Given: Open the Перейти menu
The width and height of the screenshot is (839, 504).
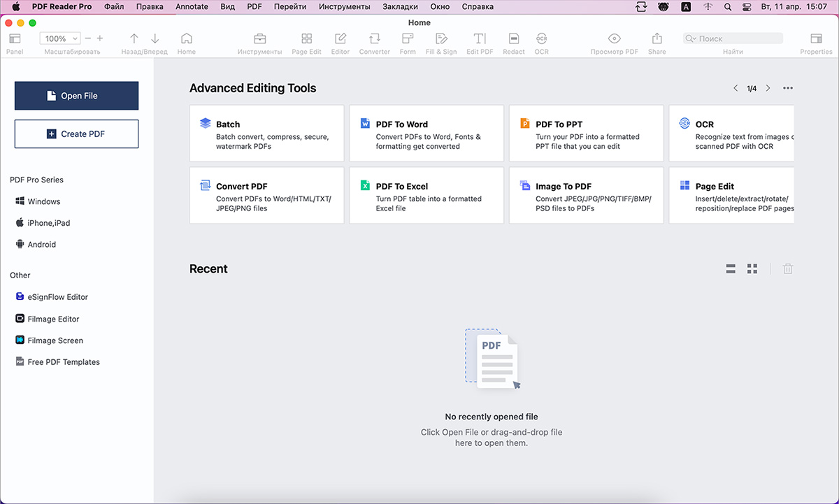Looking at the screenshot, I should point(290,6).
